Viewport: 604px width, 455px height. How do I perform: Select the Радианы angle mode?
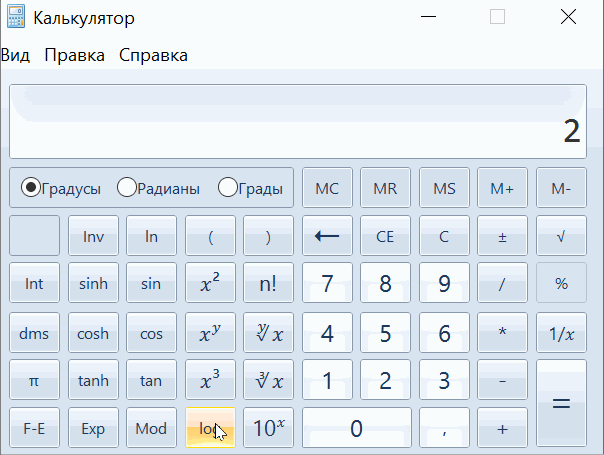click(127, 187)
